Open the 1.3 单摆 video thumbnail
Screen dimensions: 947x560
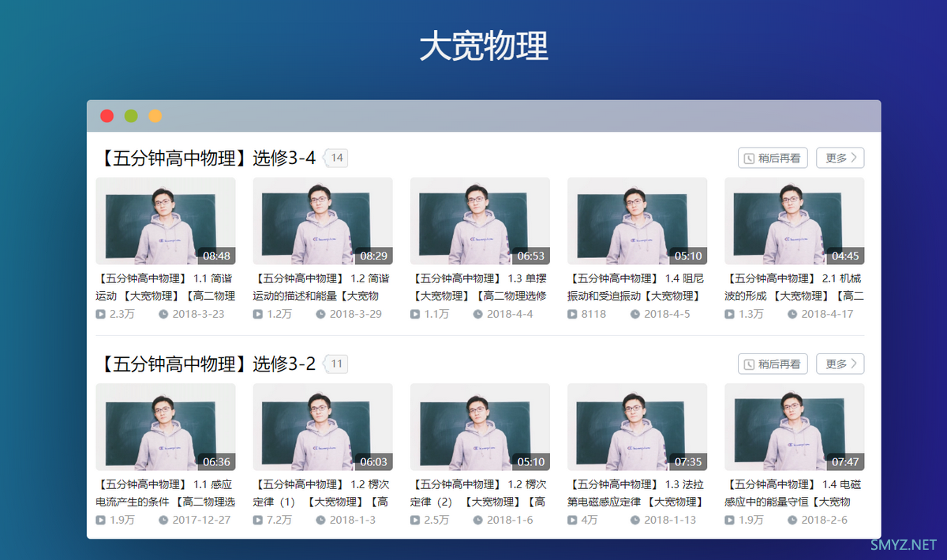click(480, 221)
